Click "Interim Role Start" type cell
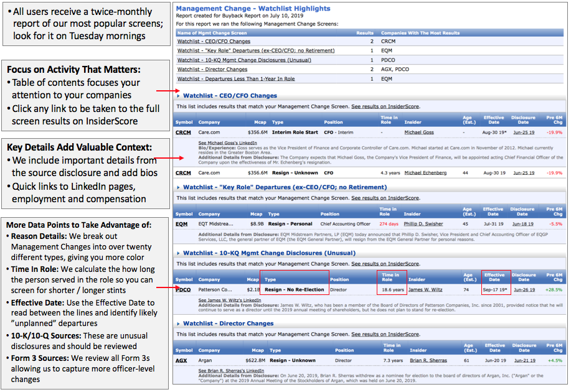 tap(295, 133)
